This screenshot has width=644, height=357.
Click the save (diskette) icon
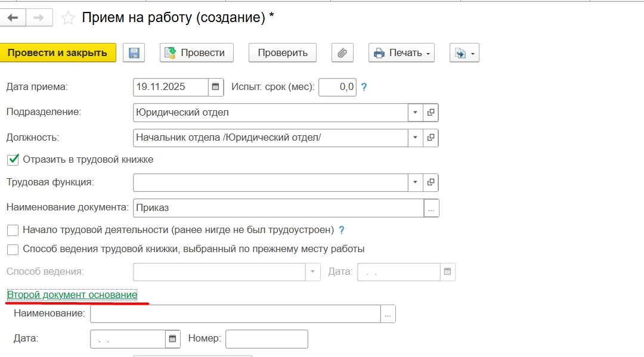(x=134, y=52)
